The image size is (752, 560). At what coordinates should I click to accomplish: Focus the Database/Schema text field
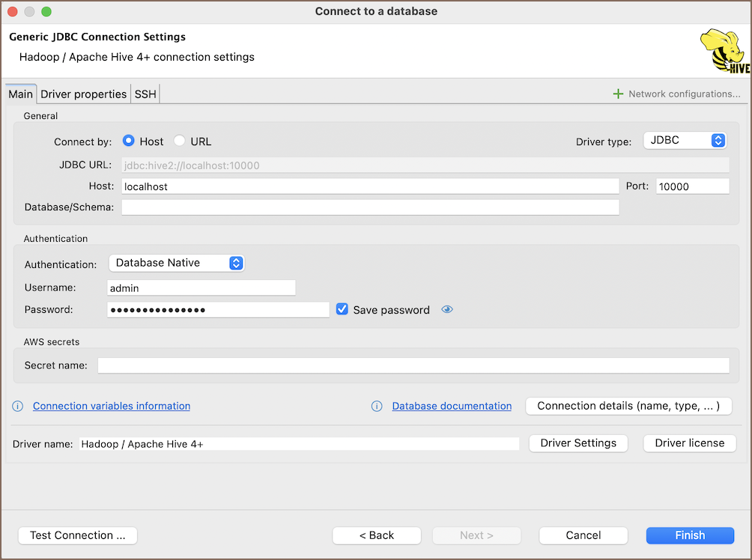pyautogui.click(x=370, y=207)
